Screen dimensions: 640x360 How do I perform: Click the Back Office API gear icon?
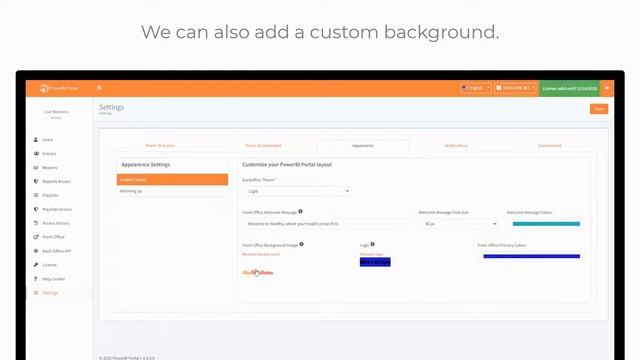pyautogui.click(x=36, y=251)
